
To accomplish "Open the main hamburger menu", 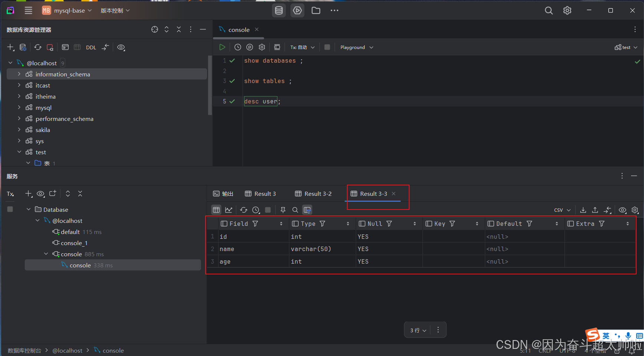I will pyautogui.click(x=28, y=10).
